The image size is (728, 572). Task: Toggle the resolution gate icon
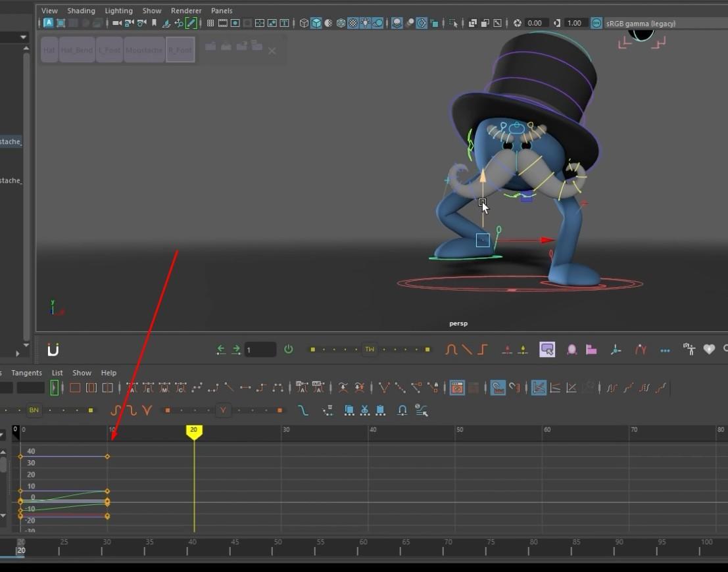(x=235, y=23)
